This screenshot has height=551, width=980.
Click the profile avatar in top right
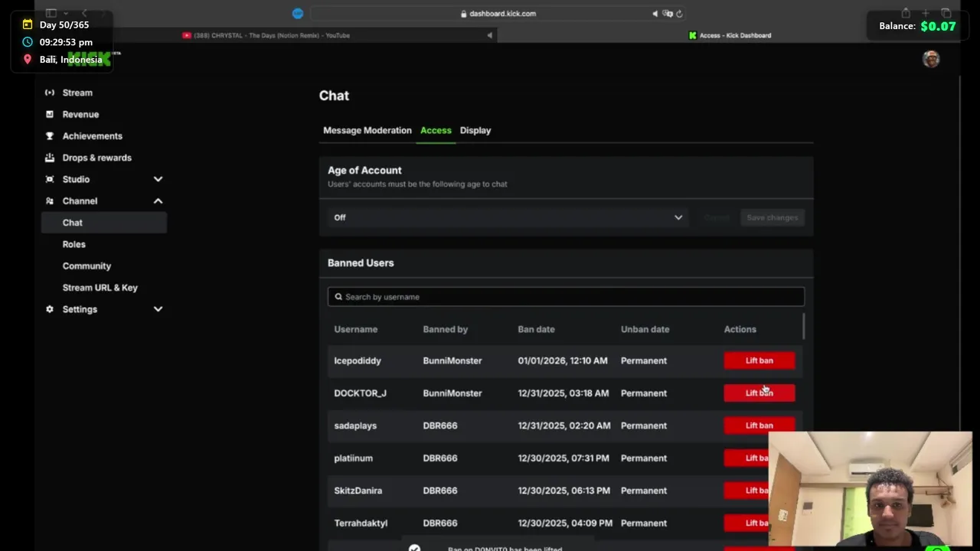click(x=931, y=60)
